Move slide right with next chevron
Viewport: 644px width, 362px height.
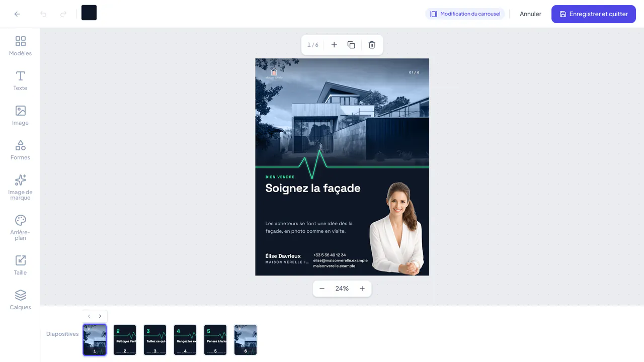coord(100,316)
